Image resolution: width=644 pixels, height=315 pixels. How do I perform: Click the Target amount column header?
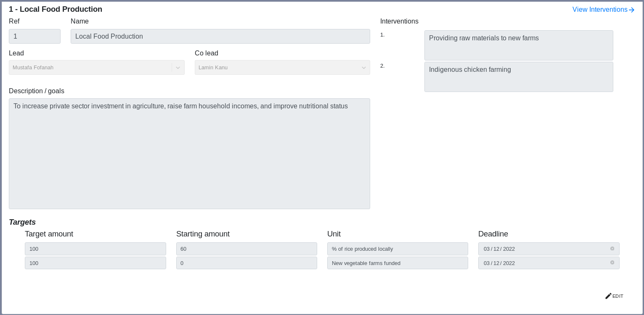pyautogui.click(x=49, y=234)
